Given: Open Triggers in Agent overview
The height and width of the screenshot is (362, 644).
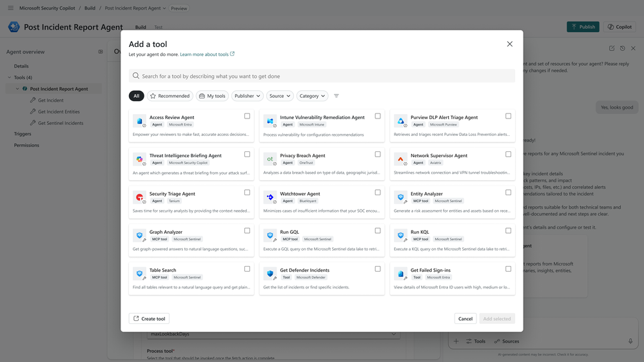Looking at the screenshot, I should pyautogui.click(x=23, y=134).
